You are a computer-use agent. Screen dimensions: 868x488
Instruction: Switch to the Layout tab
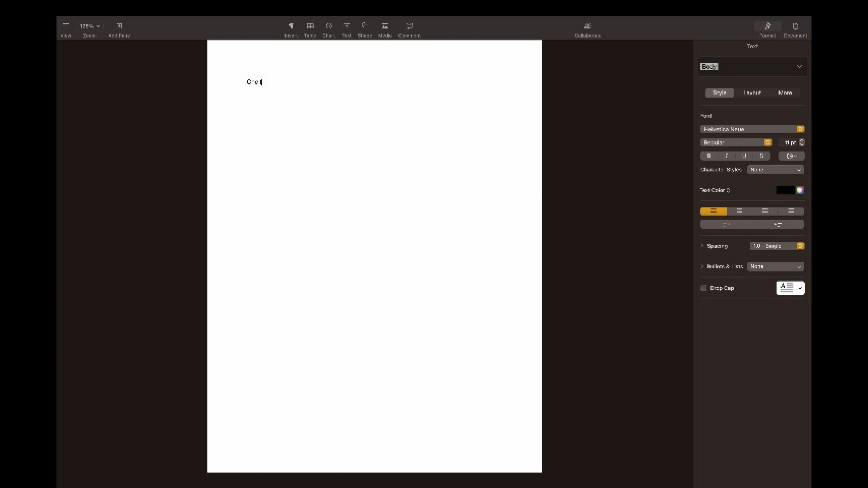(752, 93)
